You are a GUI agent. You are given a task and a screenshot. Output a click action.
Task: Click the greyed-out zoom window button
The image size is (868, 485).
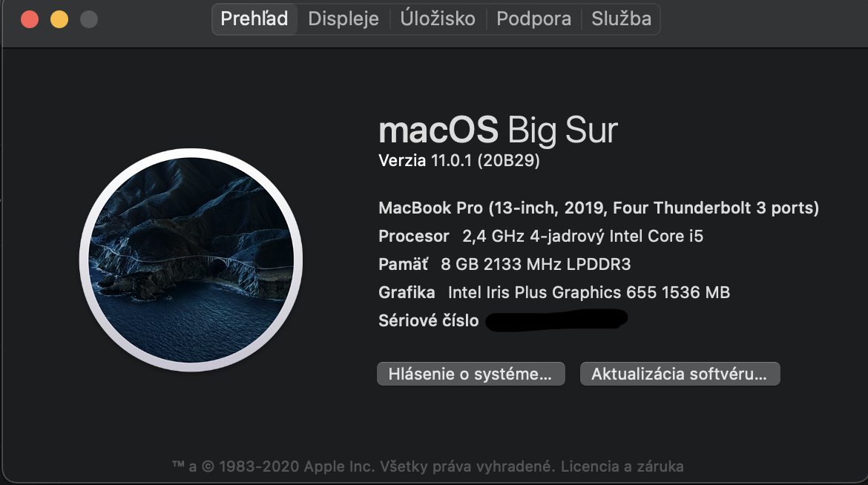(89, 19)
